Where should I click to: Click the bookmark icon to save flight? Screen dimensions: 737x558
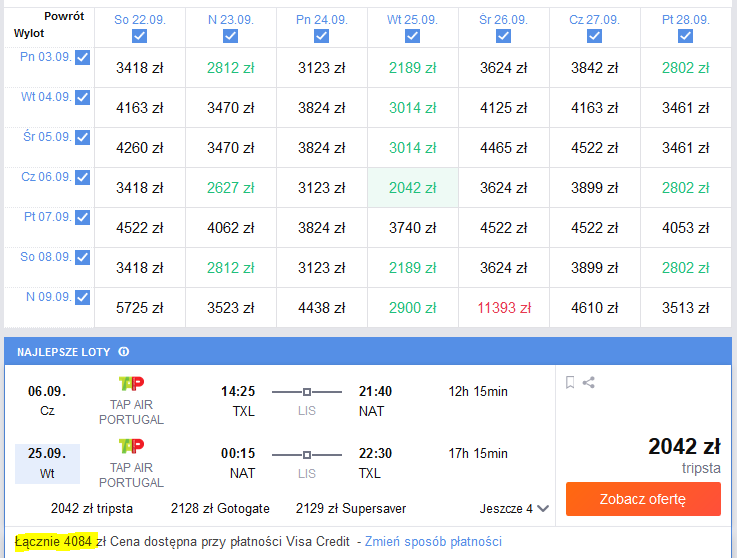pyautogui.click(x=570, y=382)
